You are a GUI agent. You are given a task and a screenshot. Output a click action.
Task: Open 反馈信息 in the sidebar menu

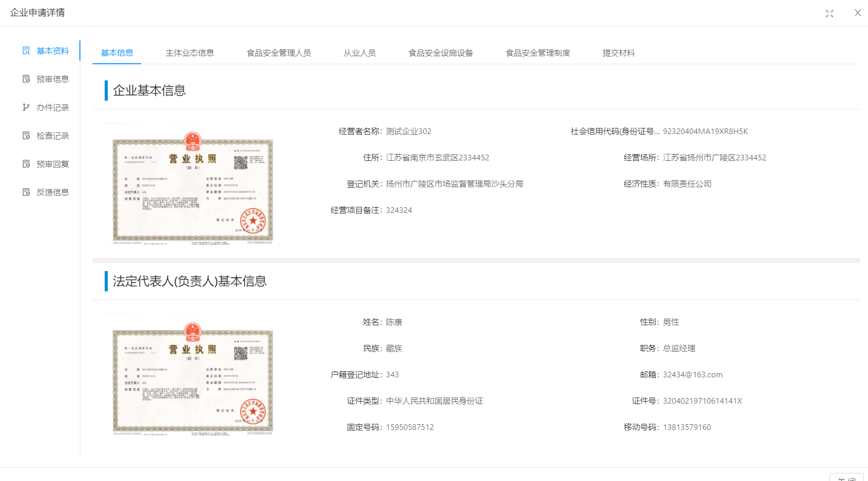[53, 192]
